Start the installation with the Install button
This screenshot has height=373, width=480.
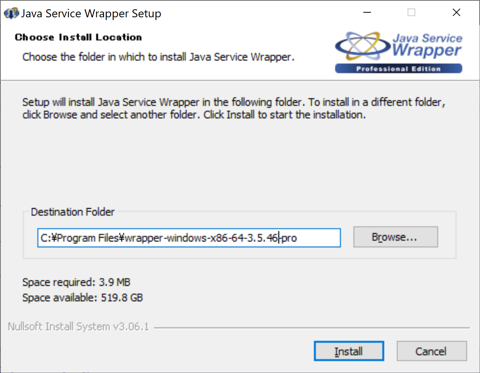[349, 351]
